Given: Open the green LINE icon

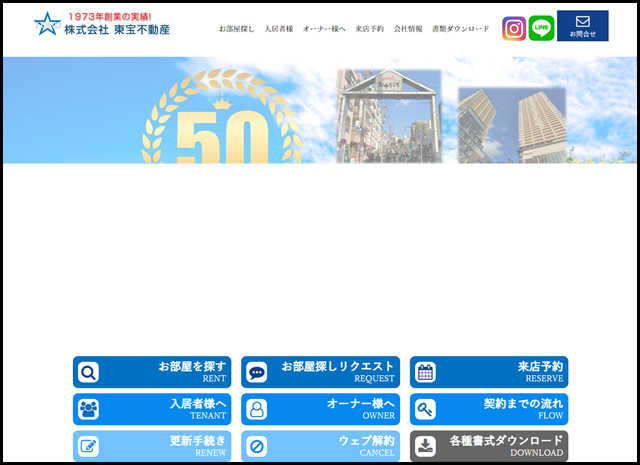Looking at the screenshot, I should point(541,28).
